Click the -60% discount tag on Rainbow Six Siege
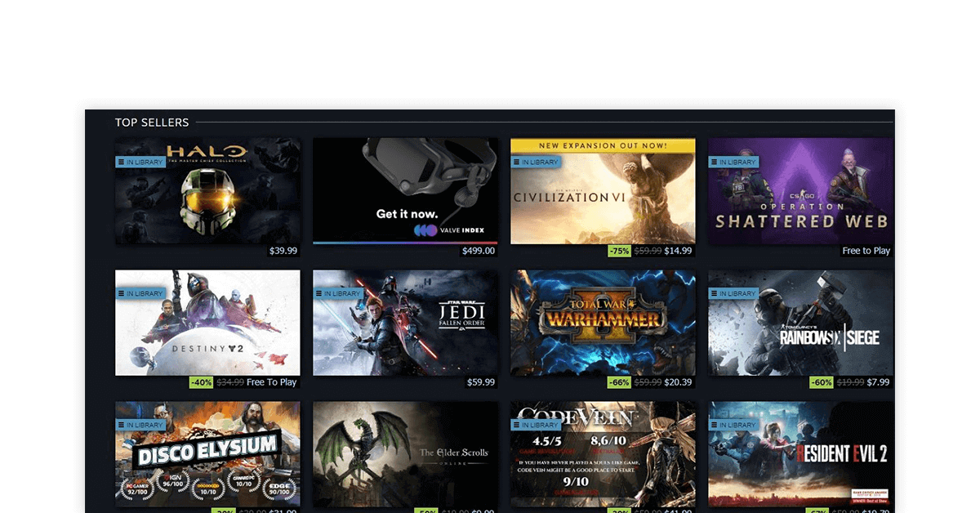Screen dimensions: 980x513 [821, 382]
